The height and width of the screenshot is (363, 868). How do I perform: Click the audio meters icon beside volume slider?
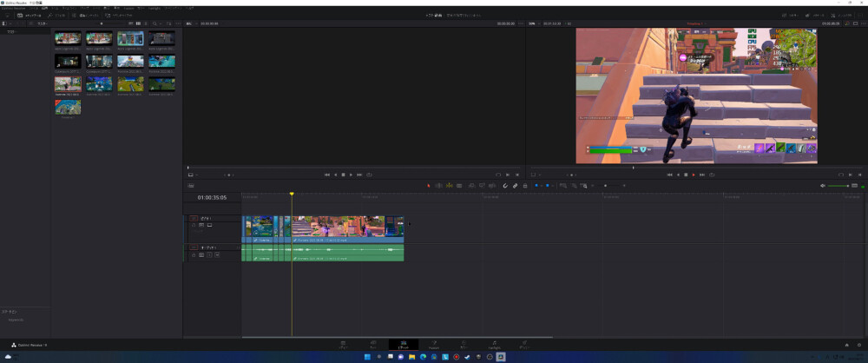pyautogui.click(x=855, y=186)
